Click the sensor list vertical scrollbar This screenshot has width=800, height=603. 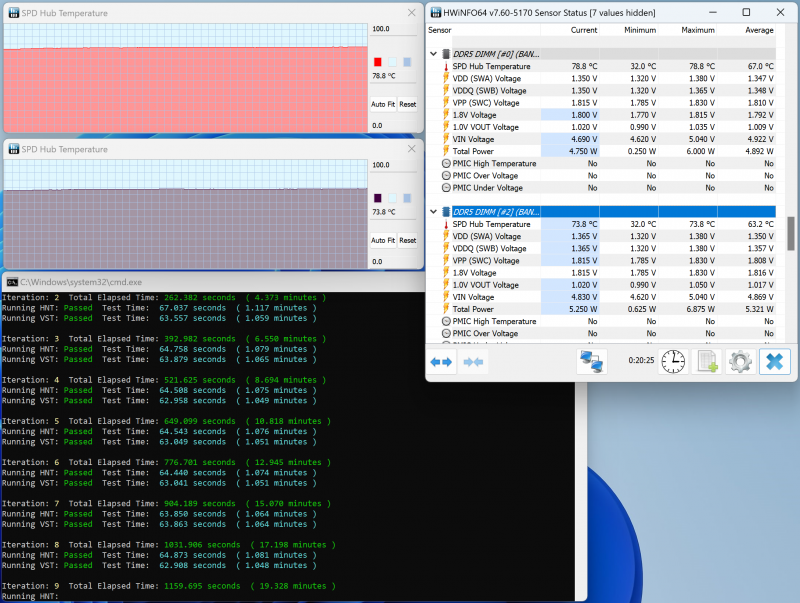point(791,232)
